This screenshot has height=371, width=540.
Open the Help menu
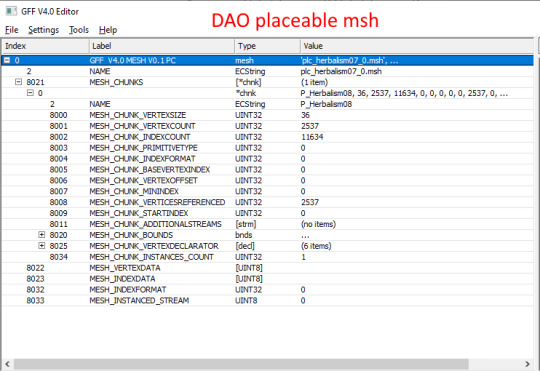[x=108, y=30]
